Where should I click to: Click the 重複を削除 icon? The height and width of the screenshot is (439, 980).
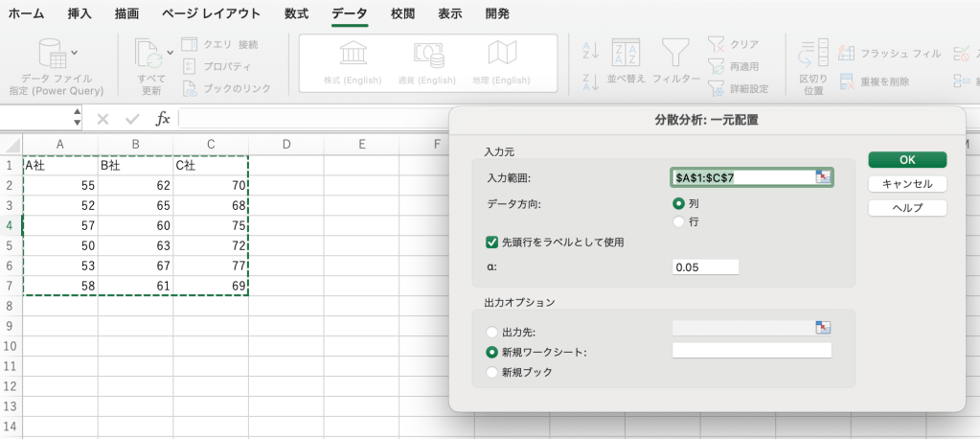tap(846, 81)
